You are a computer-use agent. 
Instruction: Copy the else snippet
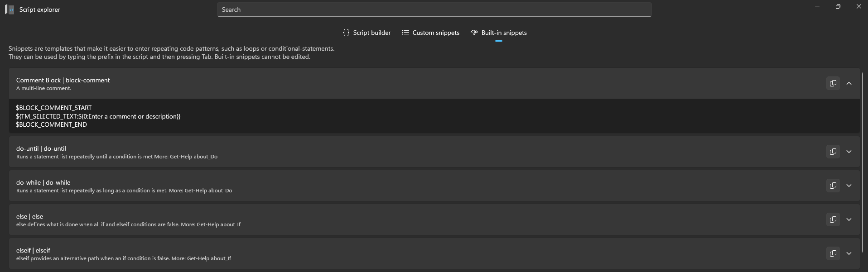833,220
